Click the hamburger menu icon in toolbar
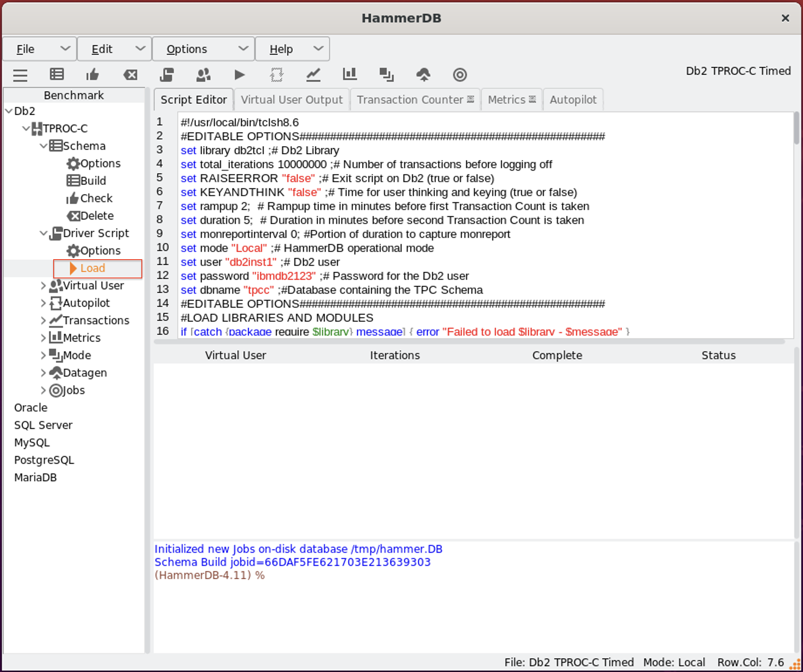Screen dimensions: 803x672 point(20,75)
